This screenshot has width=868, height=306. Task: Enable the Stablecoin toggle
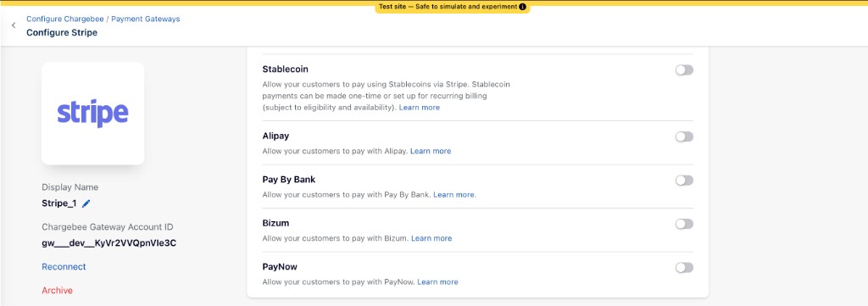[x=684, y=70]
